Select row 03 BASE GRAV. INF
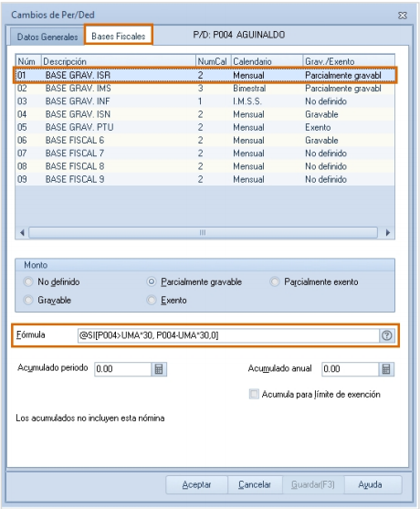Viewport: 420px width, 509px height. tap(205, 101)
